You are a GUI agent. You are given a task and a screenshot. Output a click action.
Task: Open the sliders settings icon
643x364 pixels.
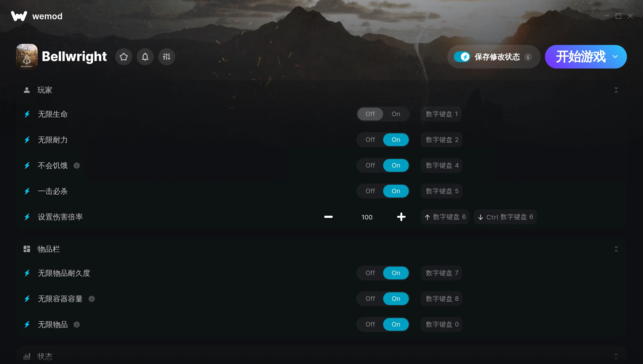point(167,57)
